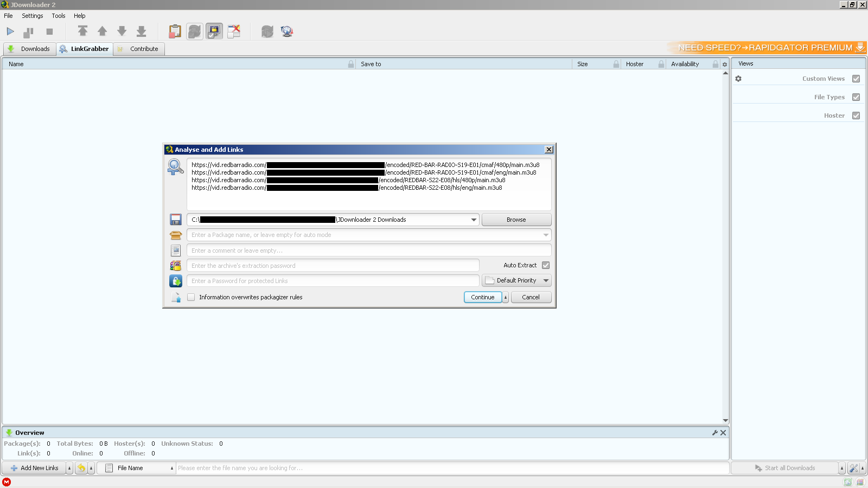This screenshot has width=868, height=488.
Task: Click the comment document icon in dialog
Action: click(176, 251)
